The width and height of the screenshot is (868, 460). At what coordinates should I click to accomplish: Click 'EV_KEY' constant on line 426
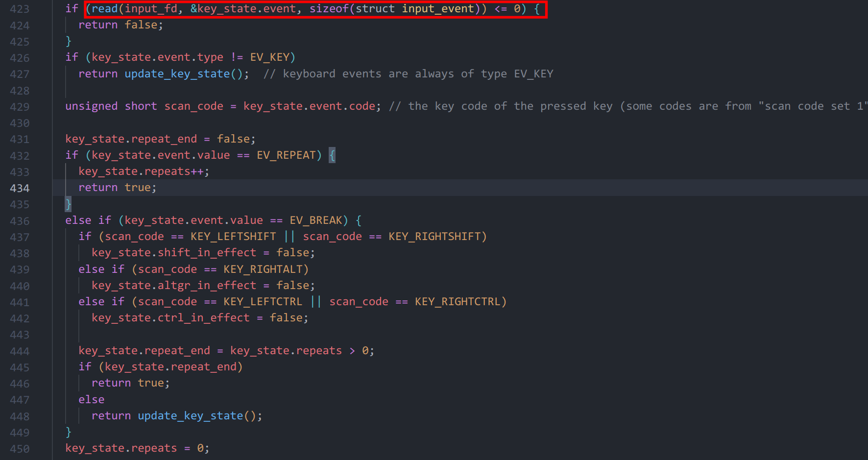270,57
